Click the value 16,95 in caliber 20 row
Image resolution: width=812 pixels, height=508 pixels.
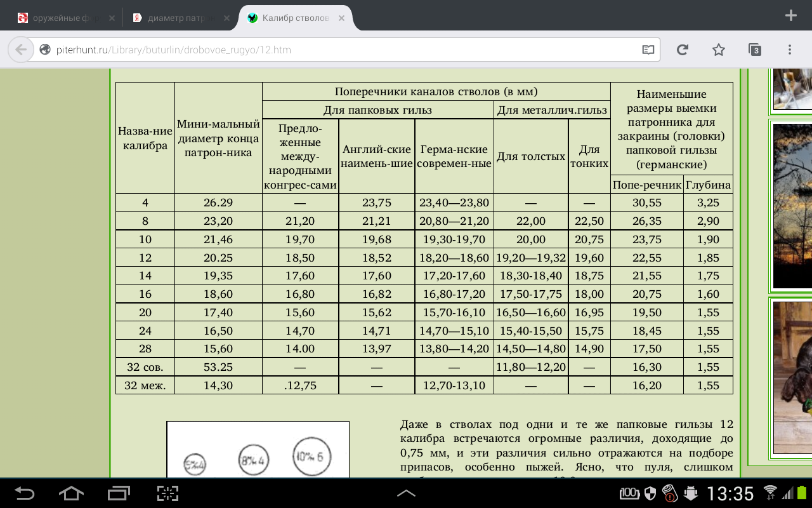click(x=589, y=312)
